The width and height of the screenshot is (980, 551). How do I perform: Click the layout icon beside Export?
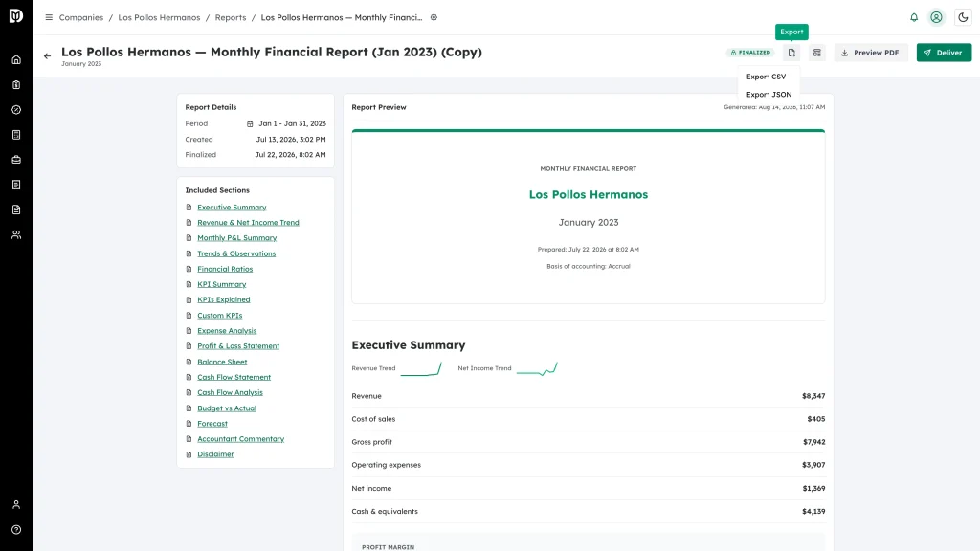[817, 54]
